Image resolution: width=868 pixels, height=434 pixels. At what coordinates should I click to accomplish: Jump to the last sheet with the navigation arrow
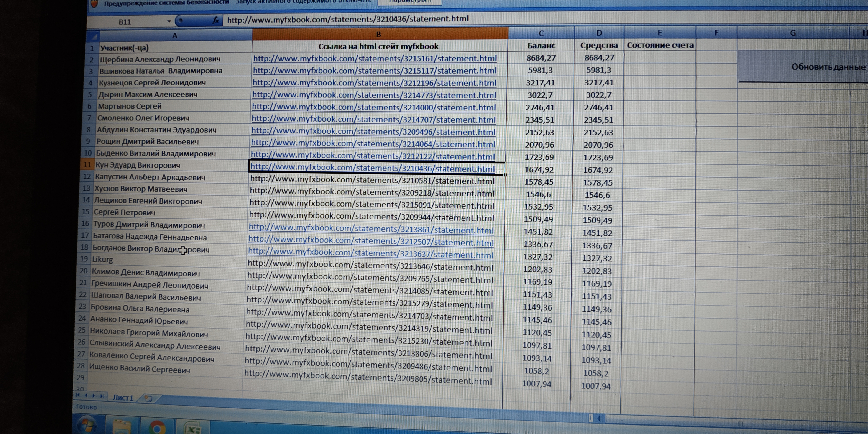click(102, 396)
